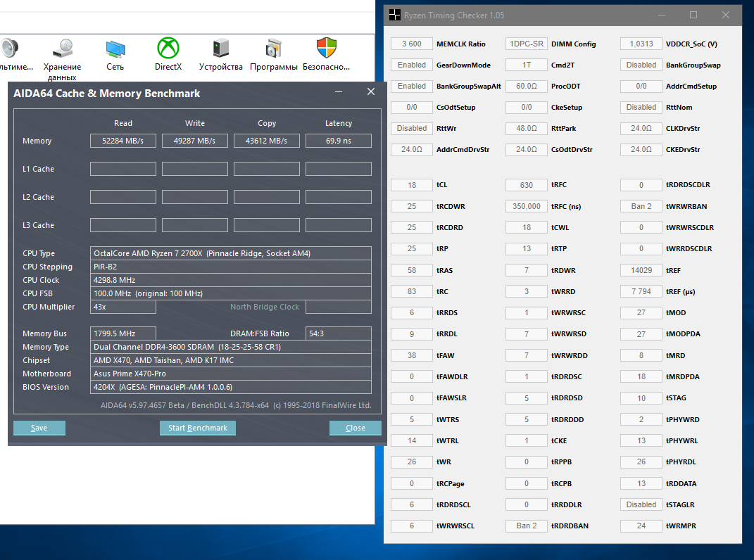Click Memory Read value 52284 MB/s

pos(123,141)
